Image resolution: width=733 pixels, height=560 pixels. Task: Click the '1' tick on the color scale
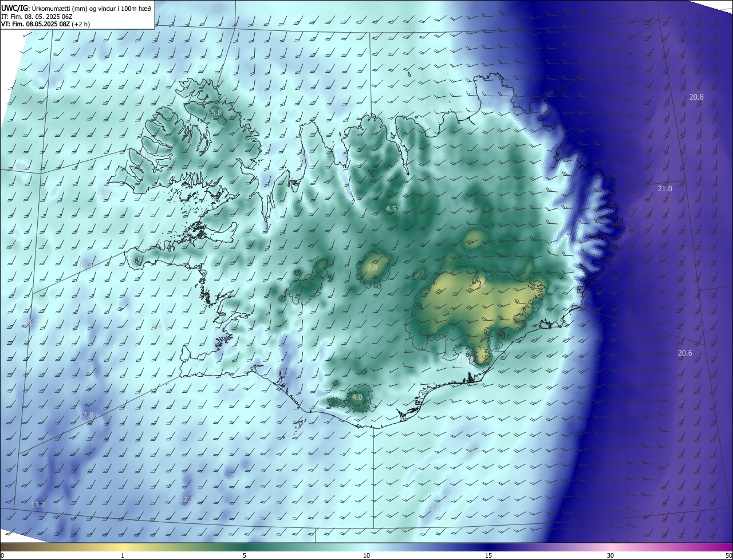(x=123, y=555)
